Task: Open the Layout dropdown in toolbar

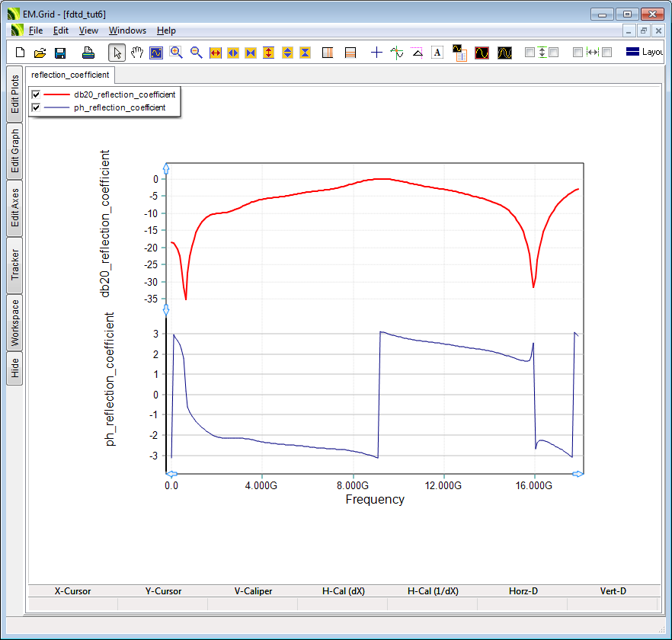Action: coord(644,53)
